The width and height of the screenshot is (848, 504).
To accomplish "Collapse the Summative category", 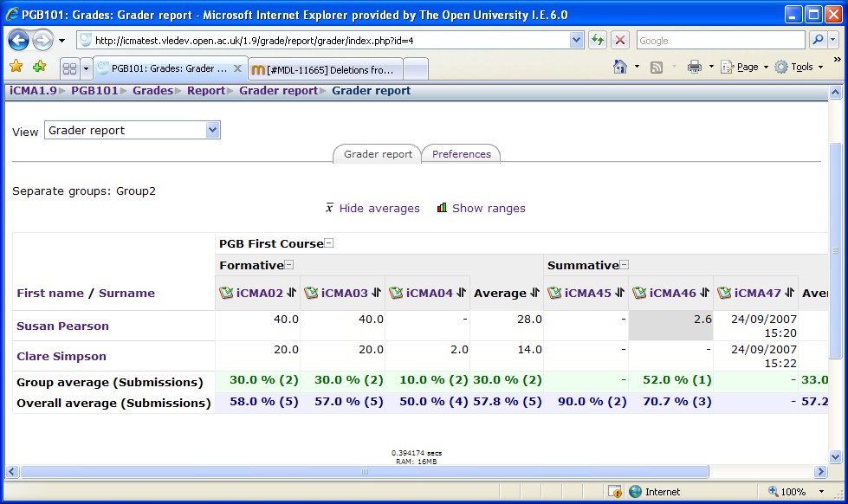I will [625, 265].
